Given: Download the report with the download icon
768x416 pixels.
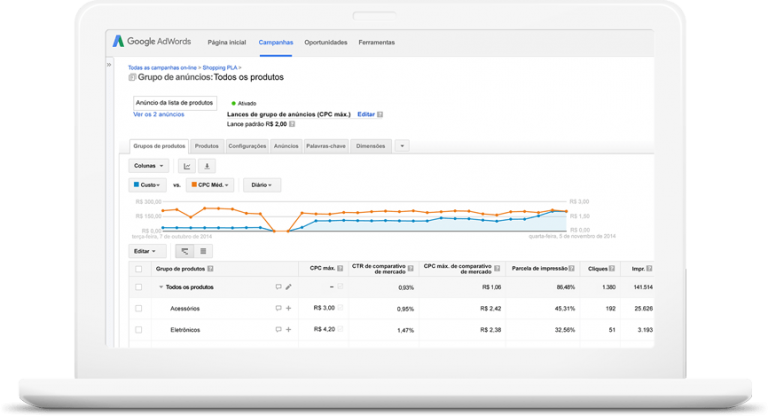Looking at the screenshot, I should tap(207, 166).
